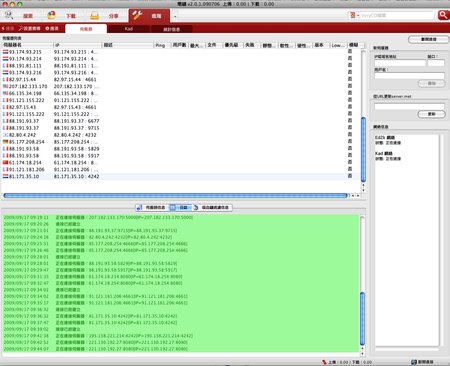450x366 pixels.
Task: Click the flag icon for server 82.80.4.242
Action: tap(5, 135)
